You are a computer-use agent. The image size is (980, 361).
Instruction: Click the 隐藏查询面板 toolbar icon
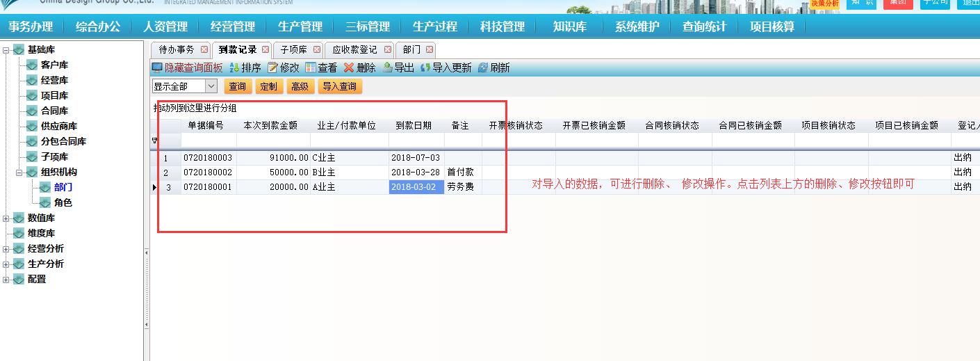[x=157, y=67]
